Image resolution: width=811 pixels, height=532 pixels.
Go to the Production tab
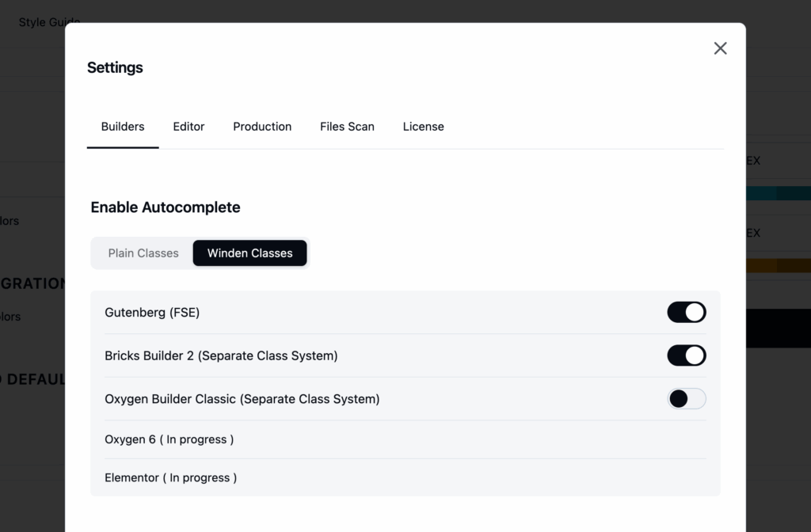(x=262, y=127)
